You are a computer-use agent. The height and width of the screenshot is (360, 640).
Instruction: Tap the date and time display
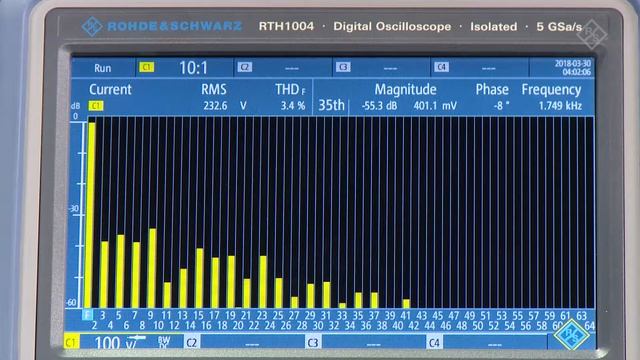pyautogui.click(x=572, y=68)
